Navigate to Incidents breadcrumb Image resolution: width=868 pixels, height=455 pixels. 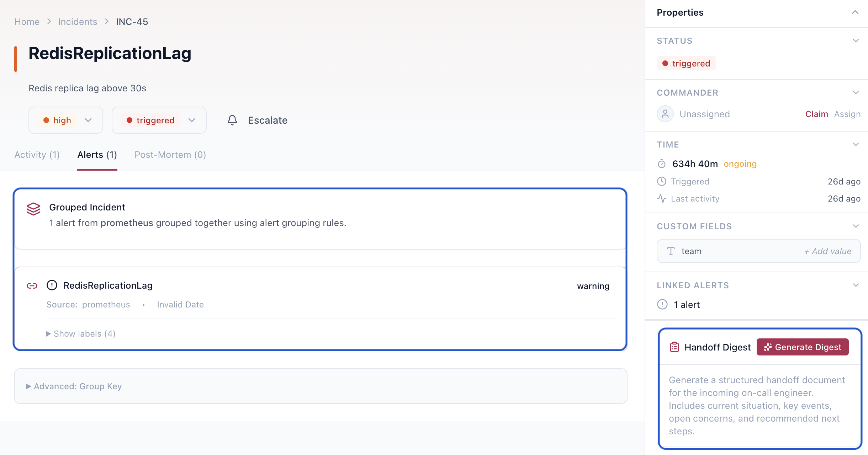(78, 22)
